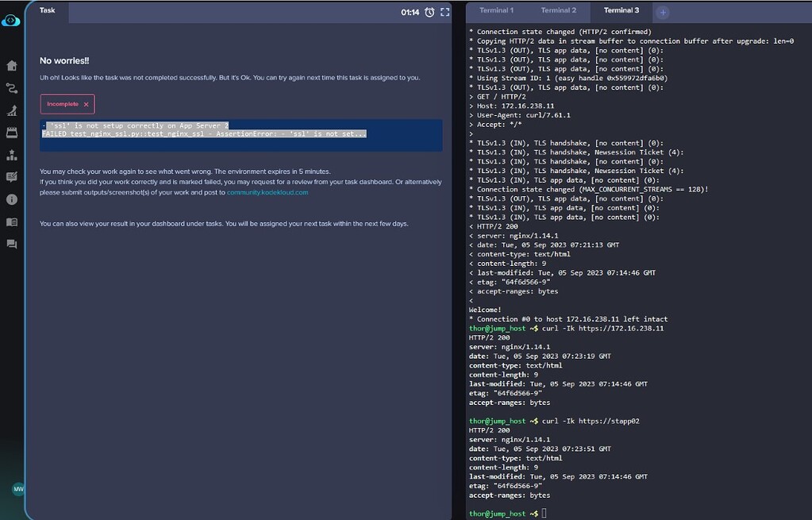Open the community.kodekloud.com link
The image size is (812, 520).
point(267,192)
